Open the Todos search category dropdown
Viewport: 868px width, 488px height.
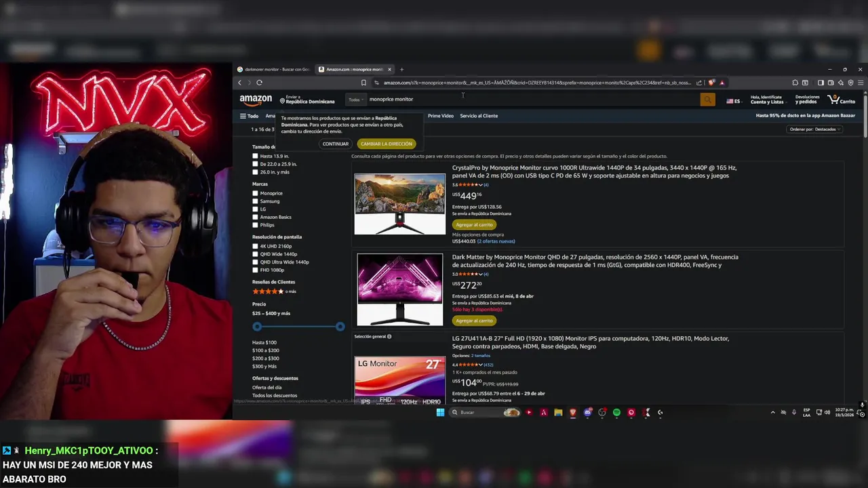[356, 100]
